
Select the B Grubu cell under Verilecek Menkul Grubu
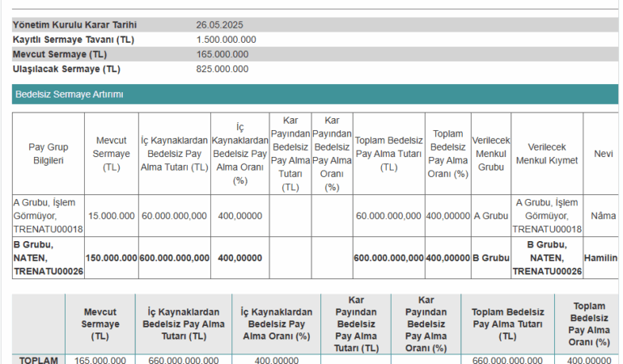click(x=490, y=258)
